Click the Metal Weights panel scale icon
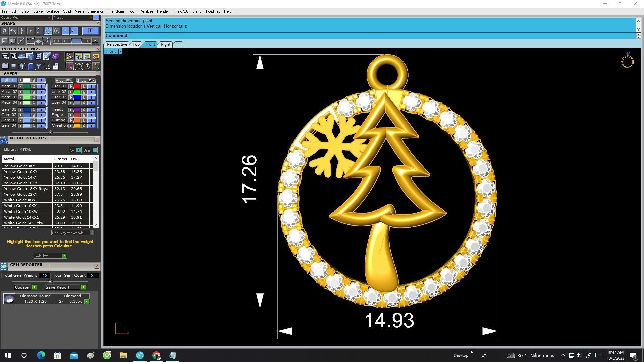The width and height of the screenshot is (644, 362). (4, 139)
